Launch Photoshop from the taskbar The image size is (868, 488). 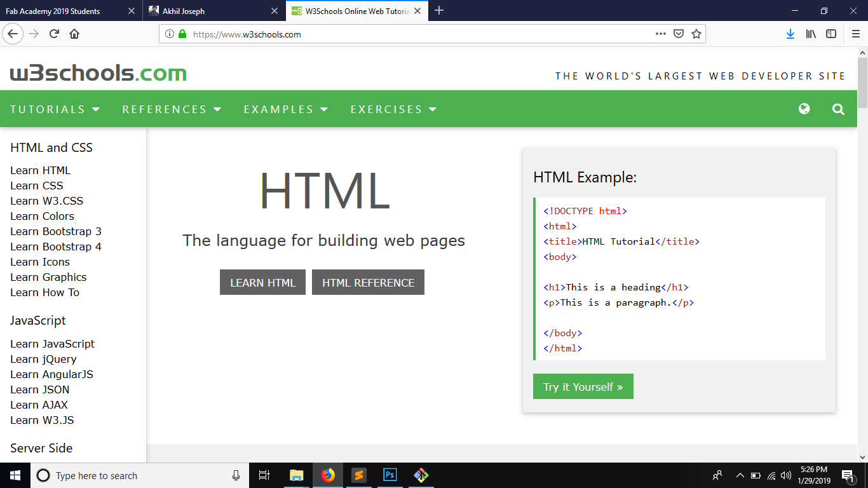(390, 475)
